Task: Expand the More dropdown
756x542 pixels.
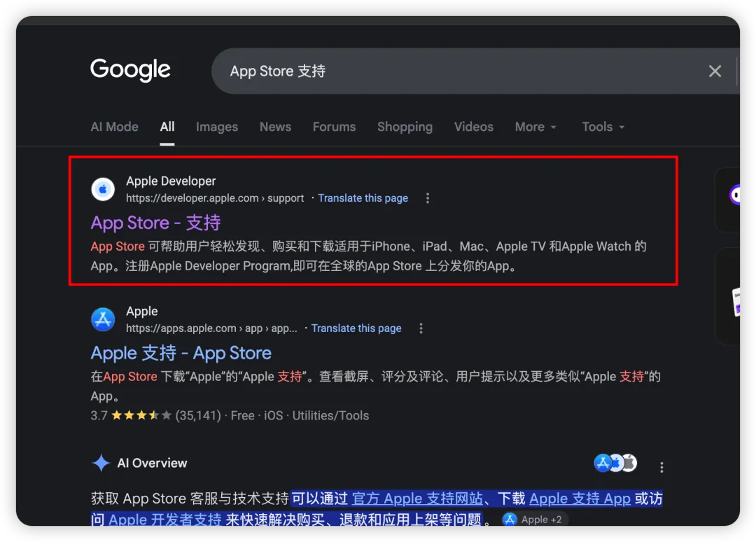Action: tap(535, 127)
